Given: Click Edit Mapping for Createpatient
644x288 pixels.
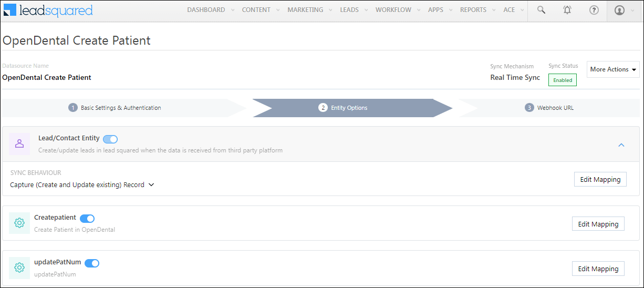Looking at the screenshot, I should (x=598, y=224).
